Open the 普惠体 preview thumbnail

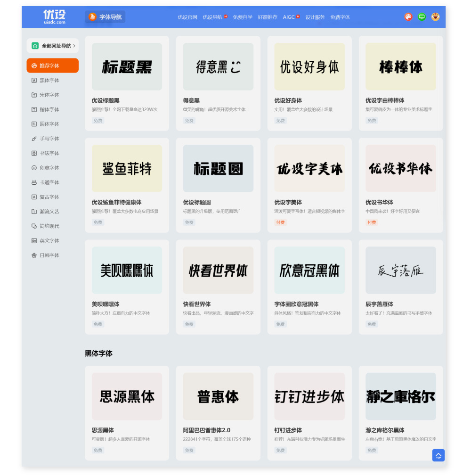pyautogui.click(x=218, y=396)
